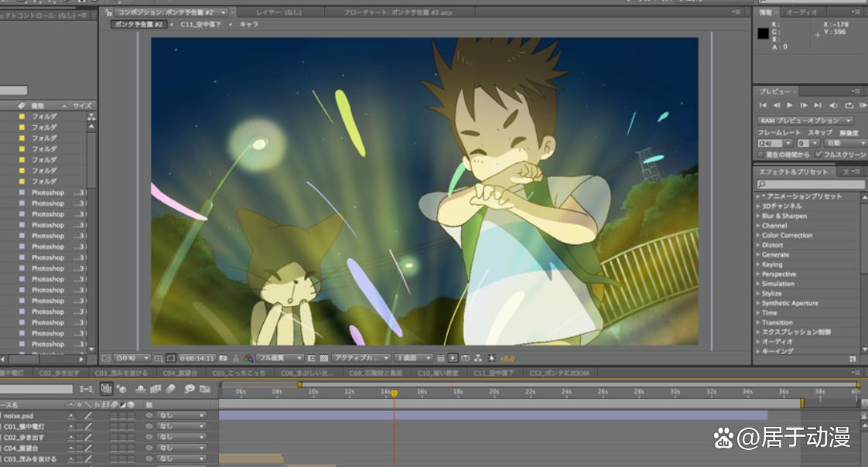This screenshot has width=868, height=467.
Task: Click the draft 3D icon in timeline
Action: pyautogui.click(x=121, y=389)
